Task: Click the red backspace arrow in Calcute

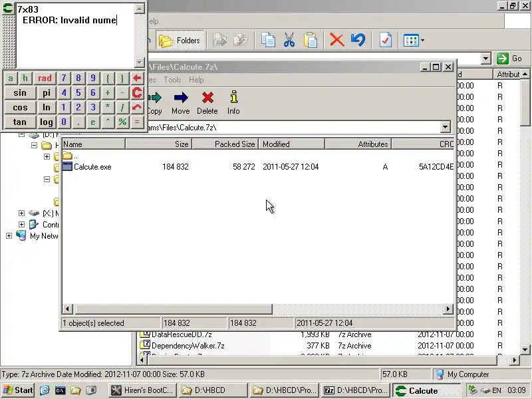Action: click(x=137, y=78)
